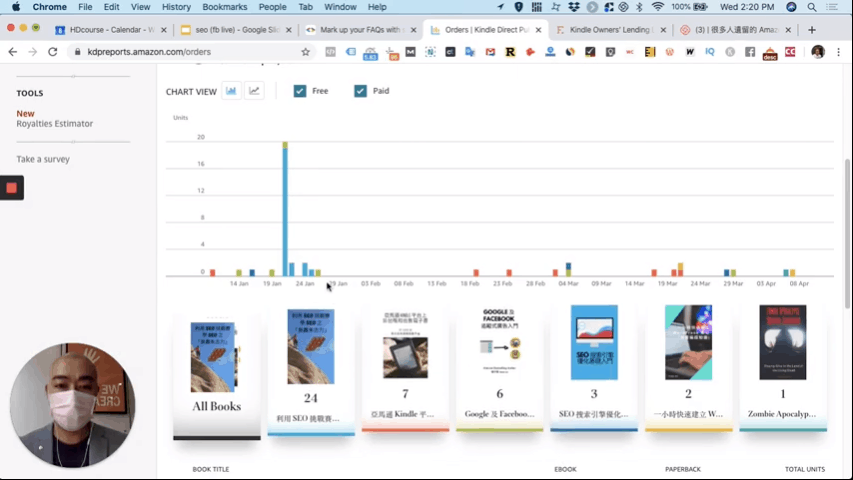Image resolution: width=853 pixels, height=480 pixels.
Task: Click the Dropbox menu bar icon
Action: coord(574,7)
